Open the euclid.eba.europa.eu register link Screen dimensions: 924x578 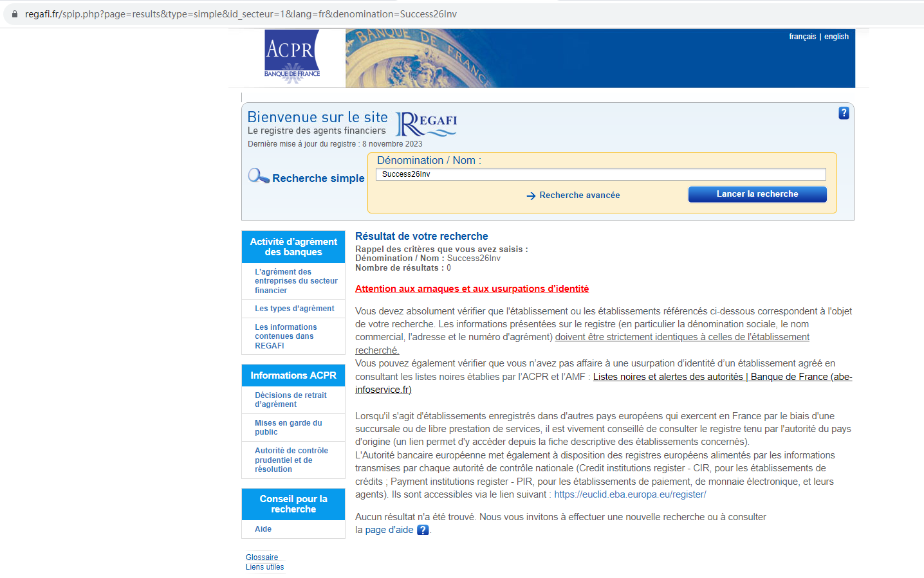click(x=630, y=494)
